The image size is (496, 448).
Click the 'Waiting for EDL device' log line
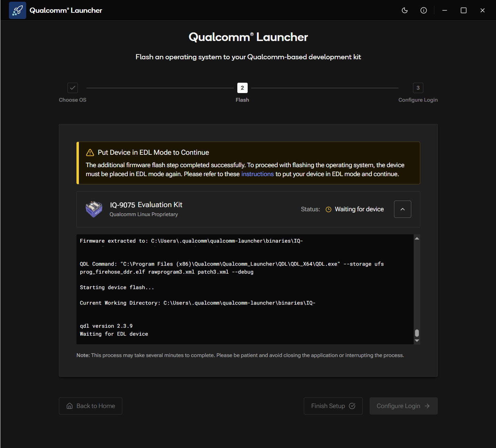point(114,334)
